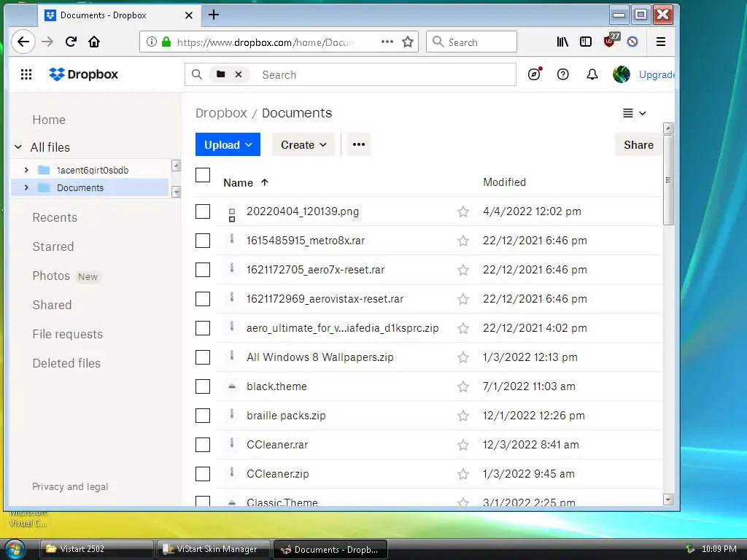Switch to ViStart Skin Manager in the taskbar
This screenshot has width=747, height=560.
coord(214,550)
